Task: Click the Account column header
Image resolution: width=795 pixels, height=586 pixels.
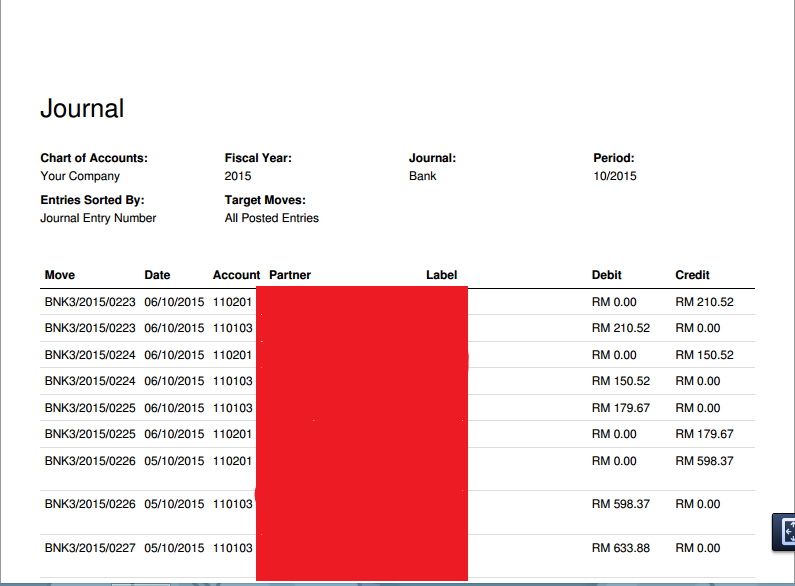Action: click(236, 275)
